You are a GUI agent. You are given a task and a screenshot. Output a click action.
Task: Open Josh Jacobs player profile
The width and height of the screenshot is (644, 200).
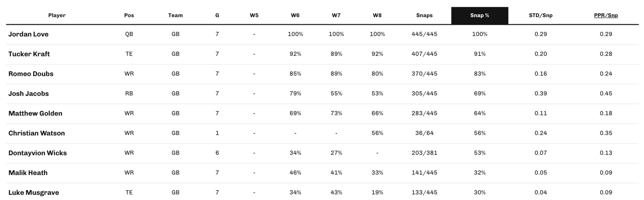coord(28,93)
